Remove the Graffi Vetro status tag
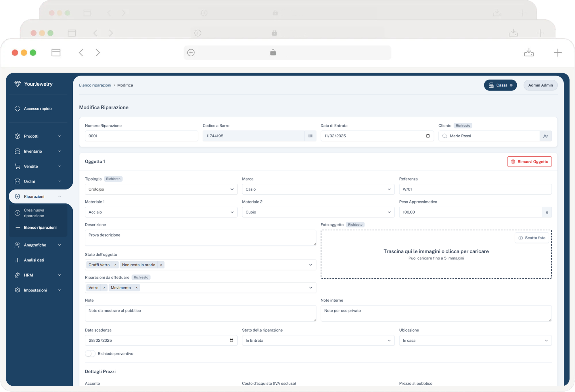The width and height of the screenshot is (575, 392). [x=115, y=265]
